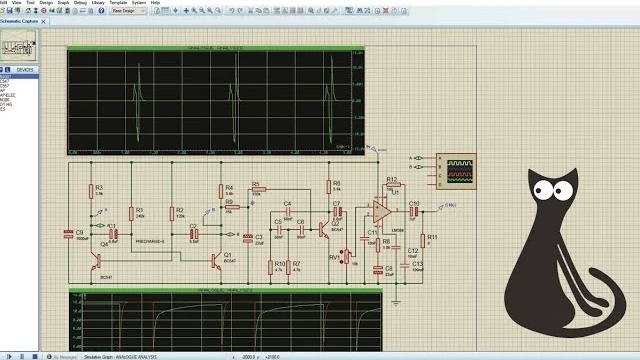This screenshot has height=360, width=640.
Task: Click the No Messages status indicator
Action: click(62, 357)
